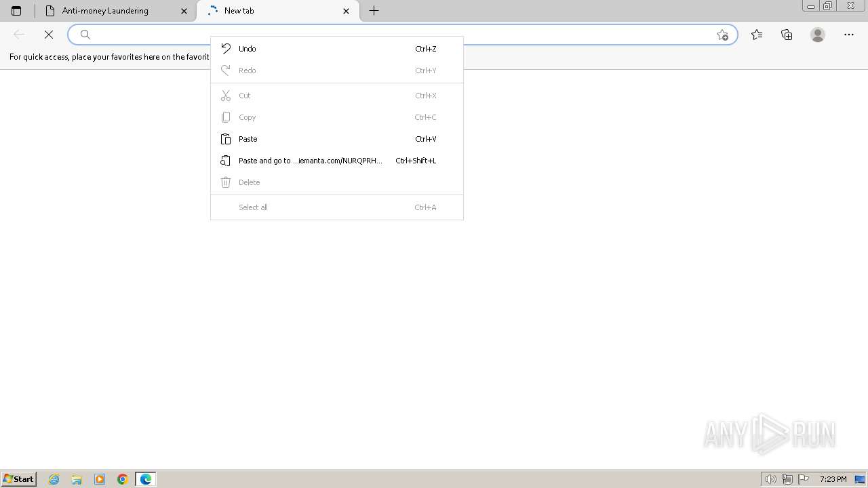Image resolution: width=868 pixels, height=488 pixels.
Task: Open the Windows Start menu
Action: coord(19,479)
